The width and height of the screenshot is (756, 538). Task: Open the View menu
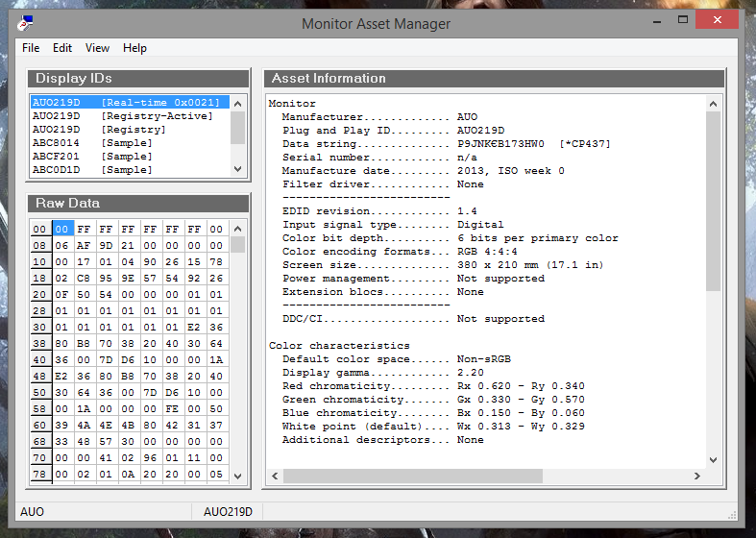[x=97, y=48]
